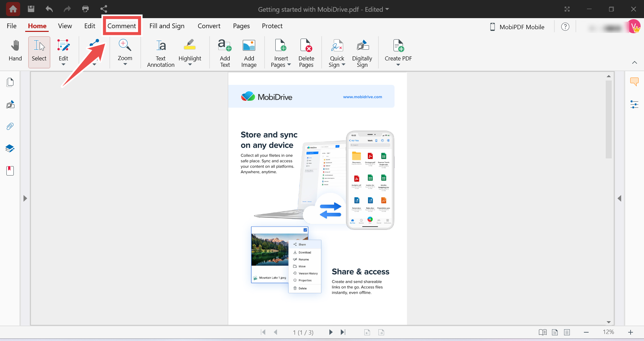Open the Layers side panel
644x341 pixels.
click(x=10, y=148)
